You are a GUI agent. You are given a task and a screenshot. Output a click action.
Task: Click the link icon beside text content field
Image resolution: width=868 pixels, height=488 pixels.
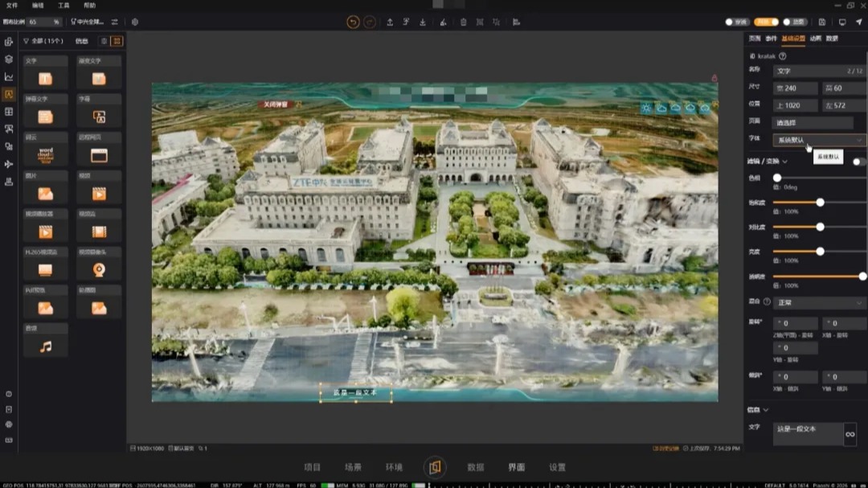tap(850, 434)
